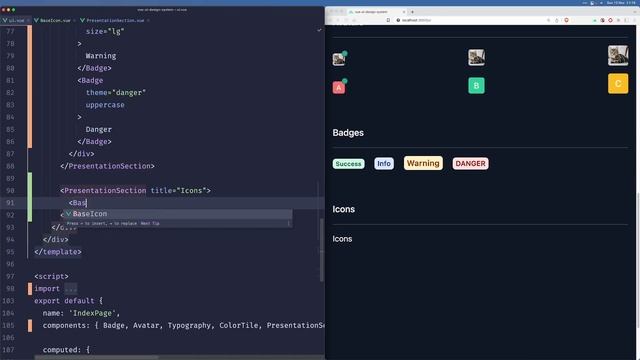Open the PresentationSection.vue editor tab
This screenshot has width=640, height=360.
coord(115,20)
